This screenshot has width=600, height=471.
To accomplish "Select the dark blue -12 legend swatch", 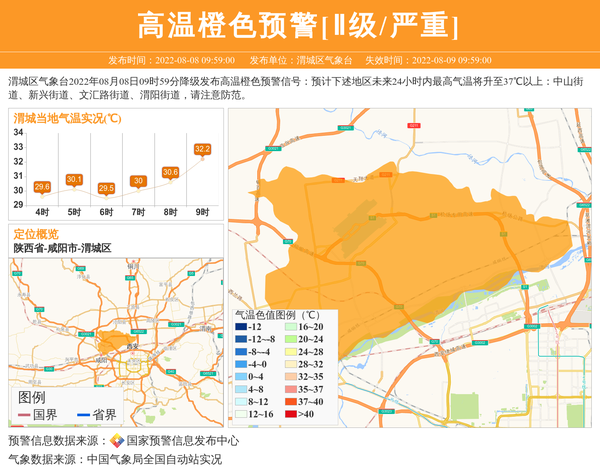I will click(x=240, y=327).
